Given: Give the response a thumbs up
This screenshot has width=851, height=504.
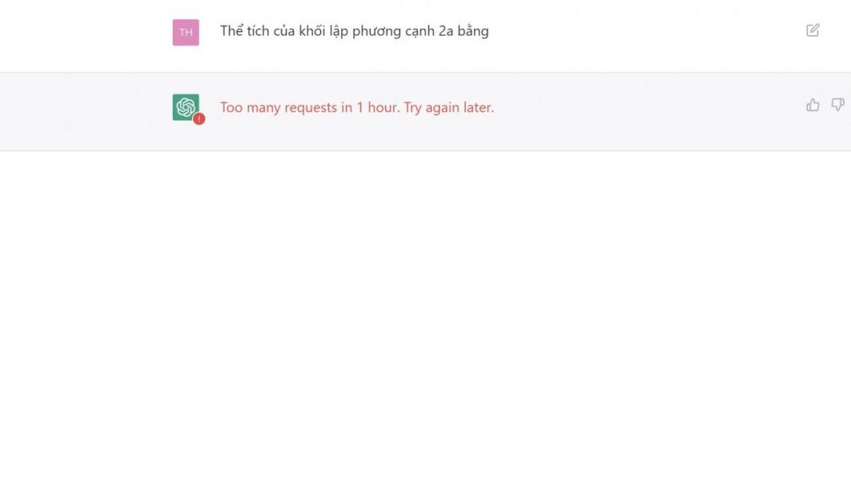Looking at the screenshot, I should pos(813,105).
